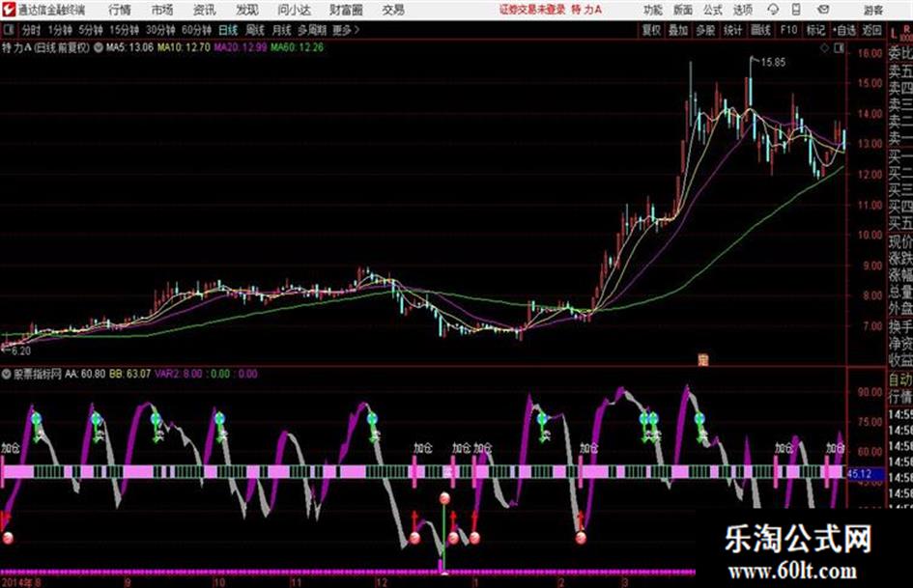Image resolution: width=913 pixels, height=588 pixels.
Task: Click the L indicator at right panel top
Action: click(x=894, y=34)
